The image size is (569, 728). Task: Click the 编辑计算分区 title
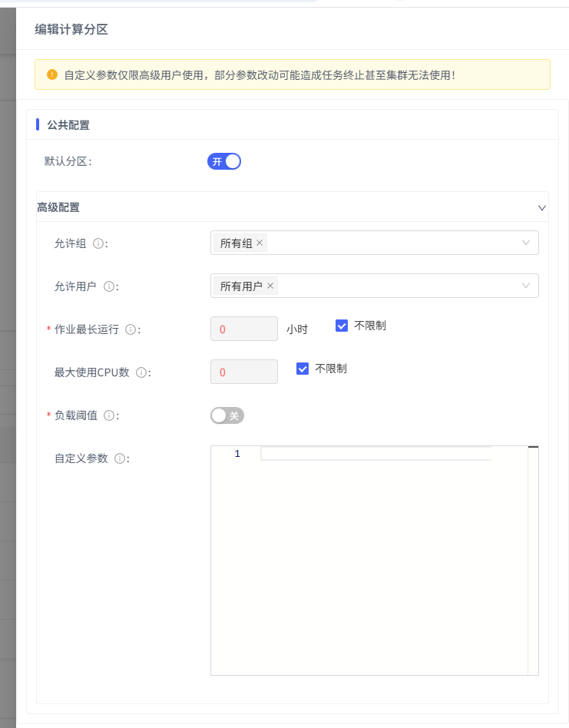pyautogui.click(x=71, y=30)
